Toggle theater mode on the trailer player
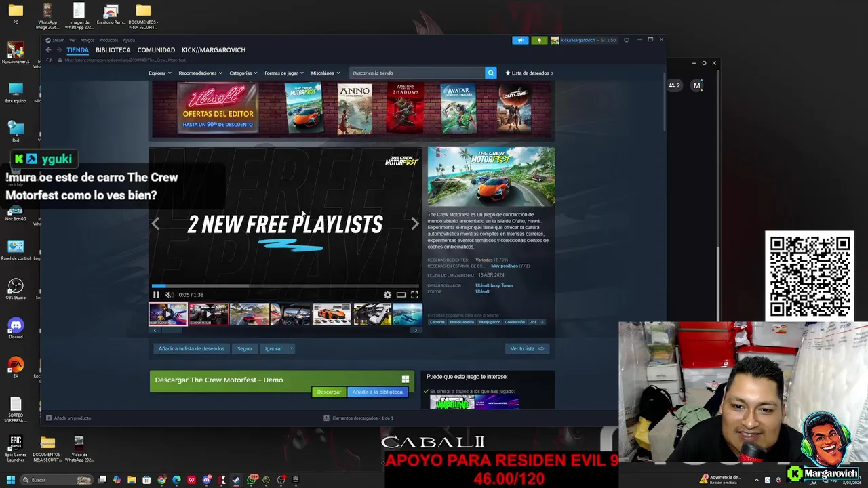The width and height of the screenshot is (868, 488). [401, 295]
